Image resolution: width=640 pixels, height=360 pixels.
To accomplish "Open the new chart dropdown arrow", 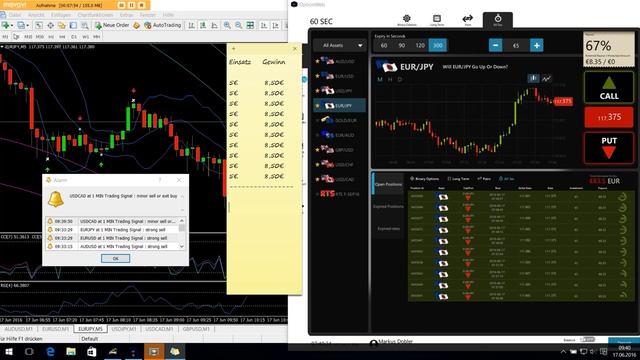I will (12, 25).
